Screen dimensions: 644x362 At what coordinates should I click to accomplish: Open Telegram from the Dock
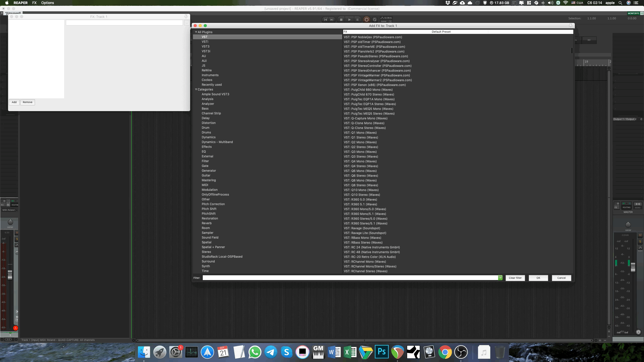270,352
